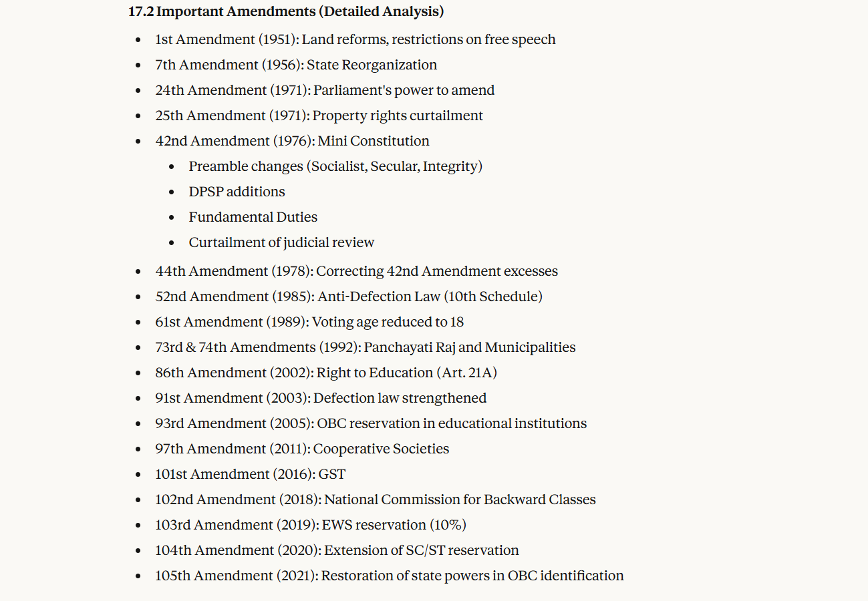Click the '17.2 Important Amendments' heading

point(285,11)
